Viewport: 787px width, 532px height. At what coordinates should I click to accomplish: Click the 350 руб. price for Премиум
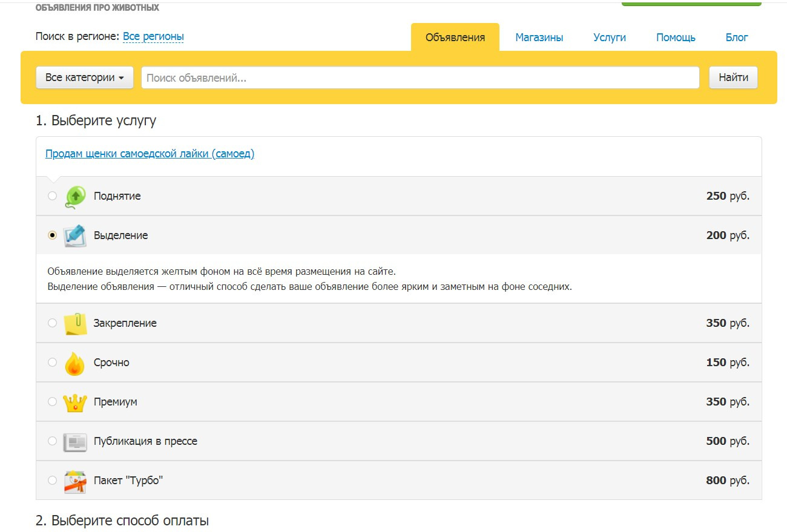click(x=728, y=402)
